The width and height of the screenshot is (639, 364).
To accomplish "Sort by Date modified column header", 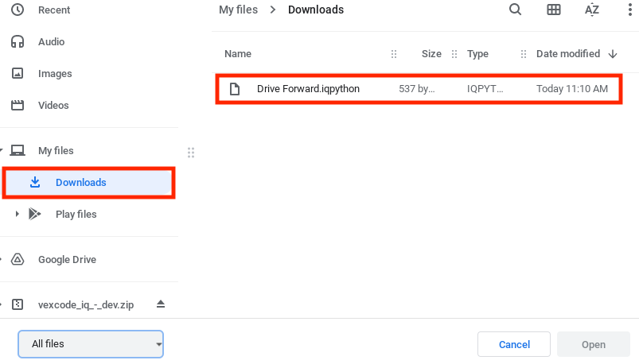I will tap(567, 54).
